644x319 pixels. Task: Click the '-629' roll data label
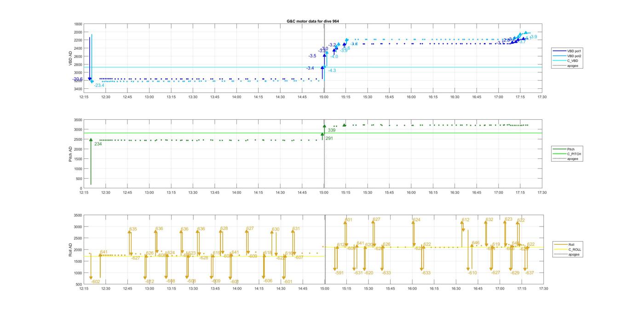tap(515, 273)
